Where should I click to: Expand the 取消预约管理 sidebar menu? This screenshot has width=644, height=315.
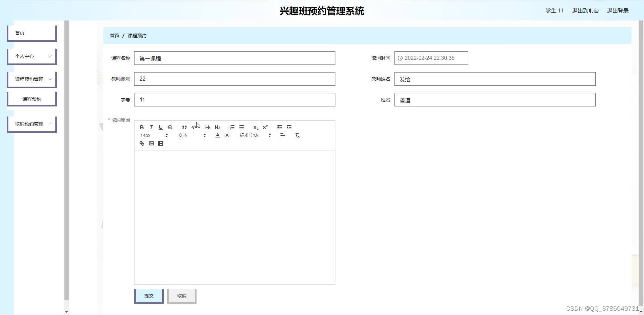(32, 124)
